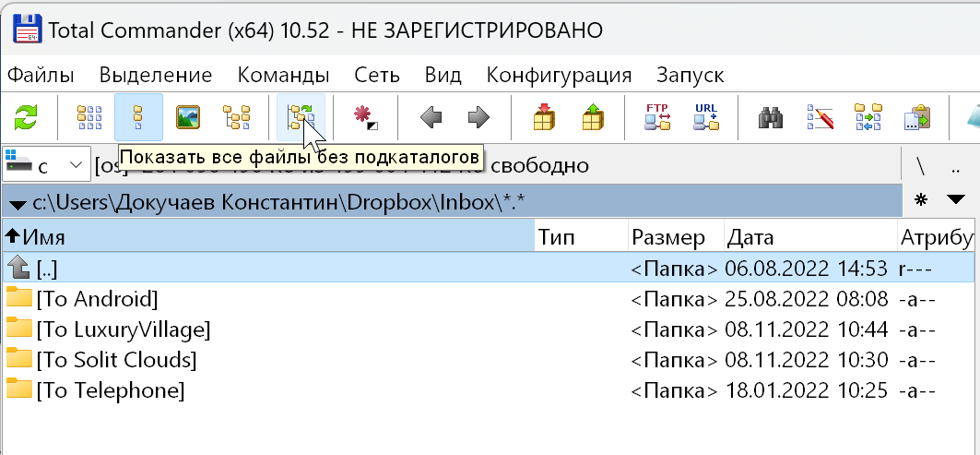Click the Total Commander floppy disk title icon
This screenshot has height=455, width=980.
tap(27, 30)
